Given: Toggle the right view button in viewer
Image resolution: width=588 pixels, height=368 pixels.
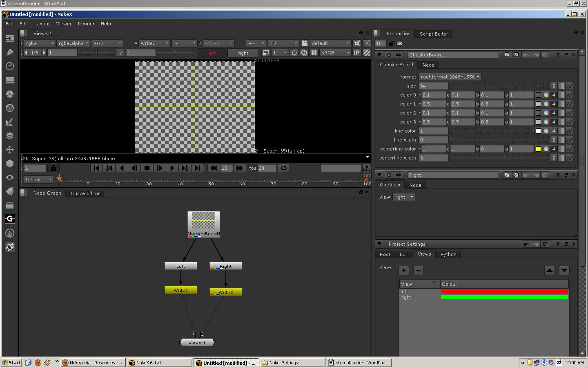Looking at the screenshot, I should (243, 53).
